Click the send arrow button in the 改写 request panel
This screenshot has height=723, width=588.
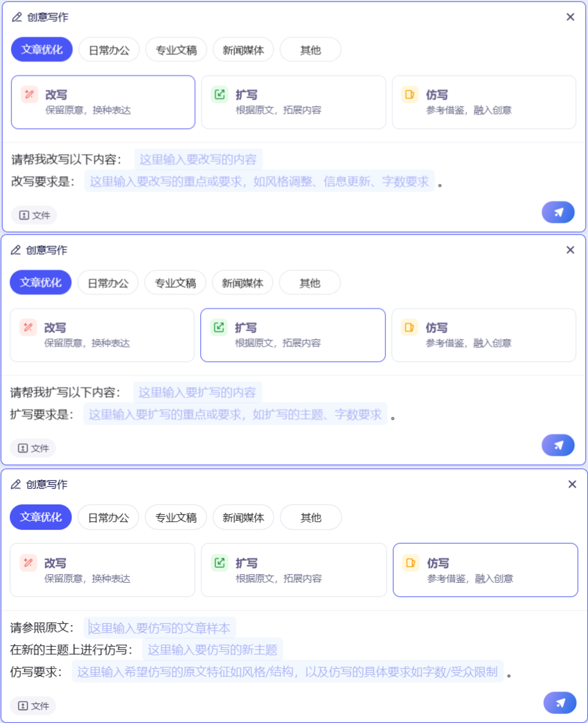click(558, 212)
